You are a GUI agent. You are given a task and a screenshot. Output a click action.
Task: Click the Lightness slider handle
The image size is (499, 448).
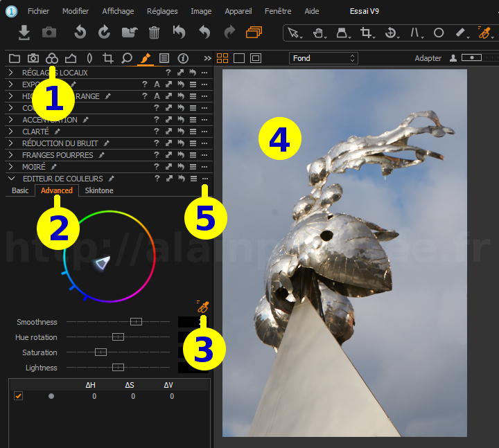point(118,367)
